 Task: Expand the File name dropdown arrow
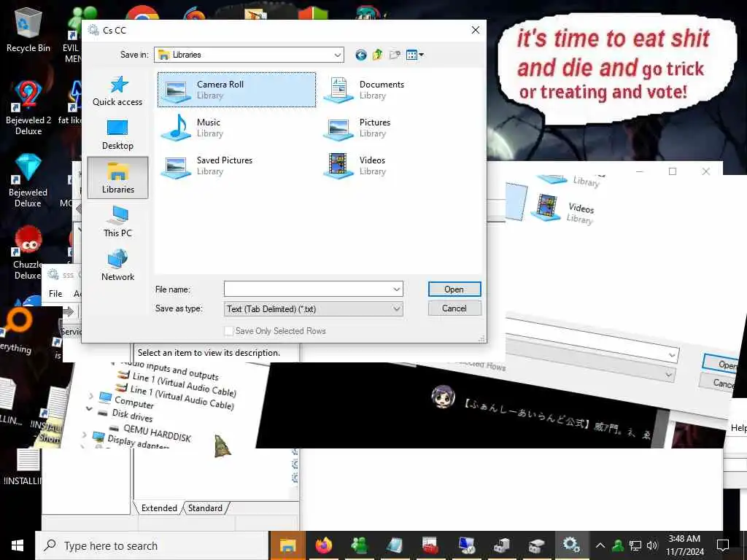click(396, 289)
